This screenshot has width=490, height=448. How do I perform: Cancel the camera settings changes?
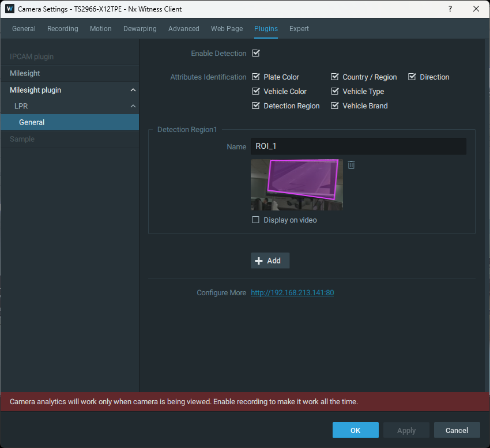[x=457, y=430]
